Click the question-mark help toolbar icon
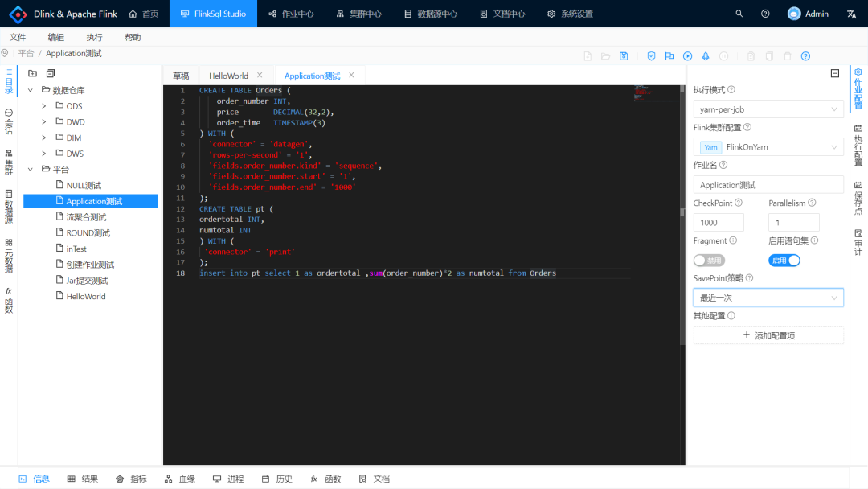 pyautogui.click(x=805, y=56)
